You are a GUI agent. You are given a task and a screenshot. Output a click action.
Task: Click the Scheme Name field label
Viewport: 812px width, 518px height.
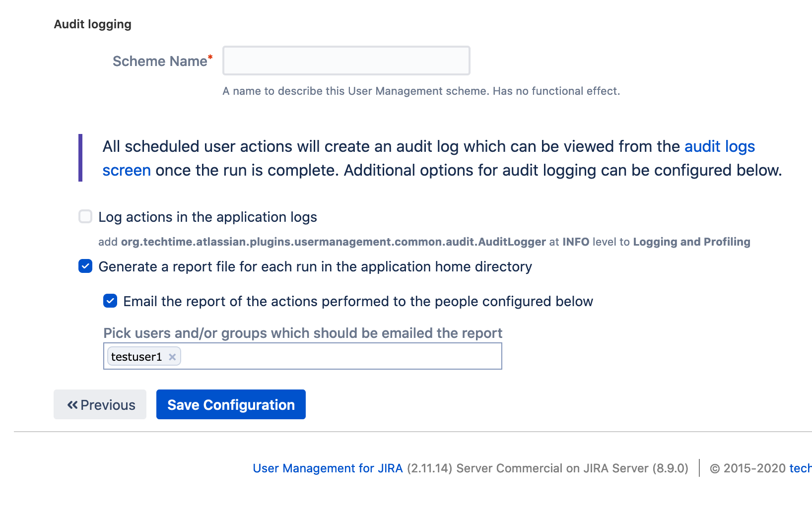coord(159,61)
